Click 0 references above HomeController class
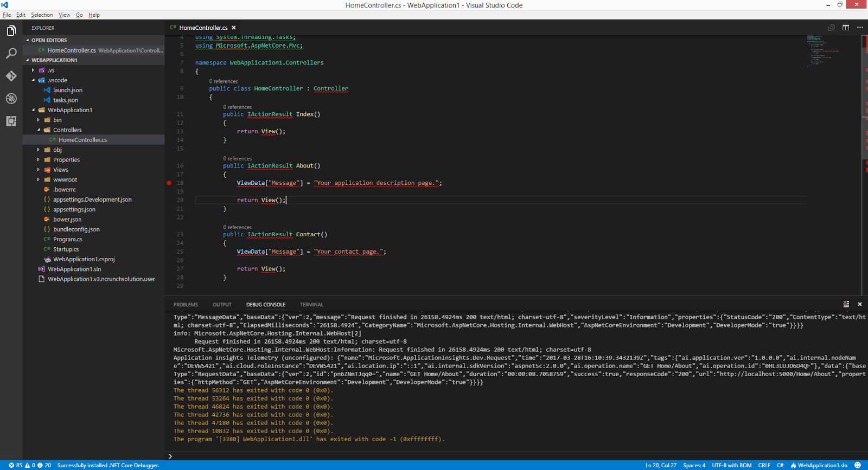The image size is (868, 470). (224, 81)
